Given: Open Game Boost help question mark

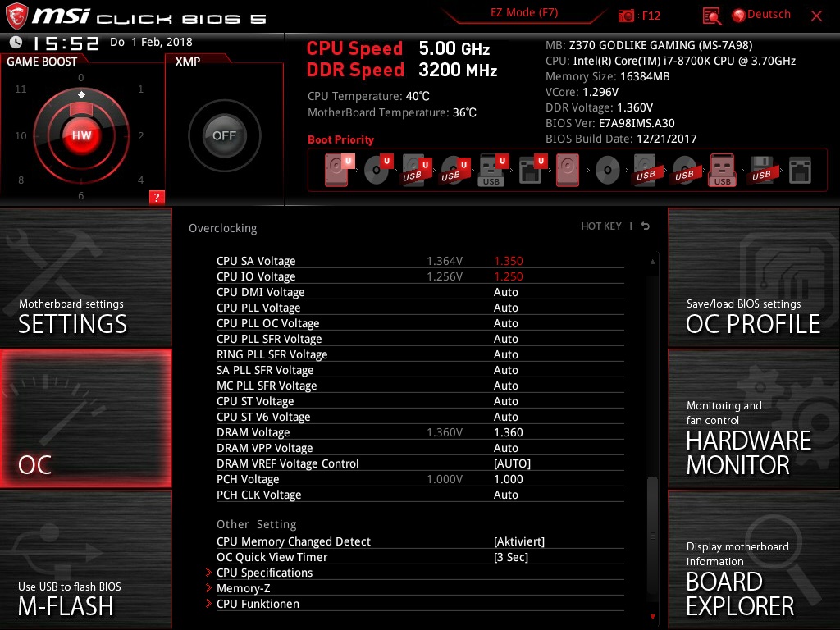Looking at the screenshot, I should [x=157, y=197].
